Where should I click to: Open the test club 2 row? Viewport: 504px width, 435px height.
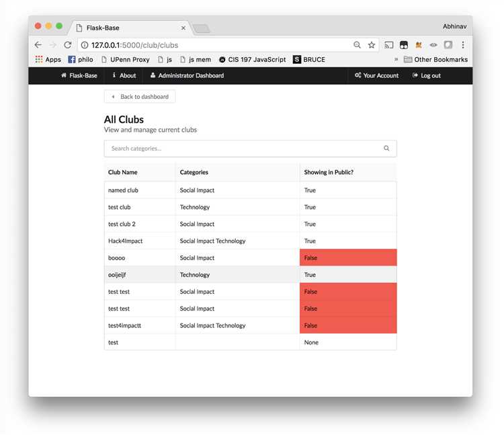coord(251,224)
